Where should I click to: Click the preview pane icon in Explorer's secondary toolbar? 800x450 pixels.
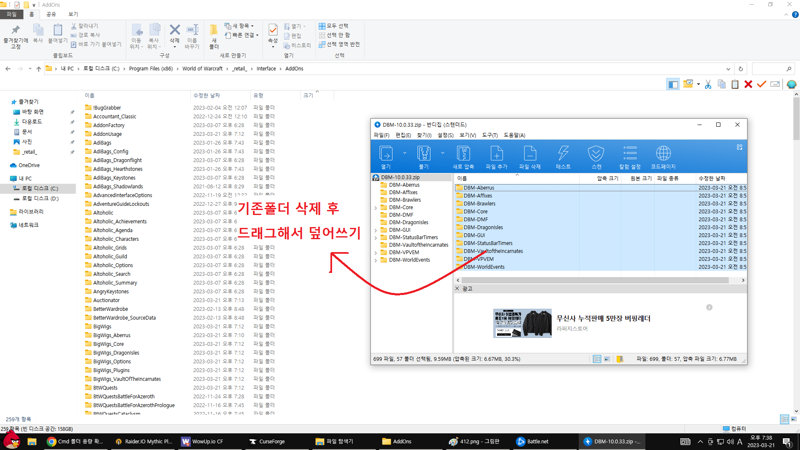click(673, 84)
